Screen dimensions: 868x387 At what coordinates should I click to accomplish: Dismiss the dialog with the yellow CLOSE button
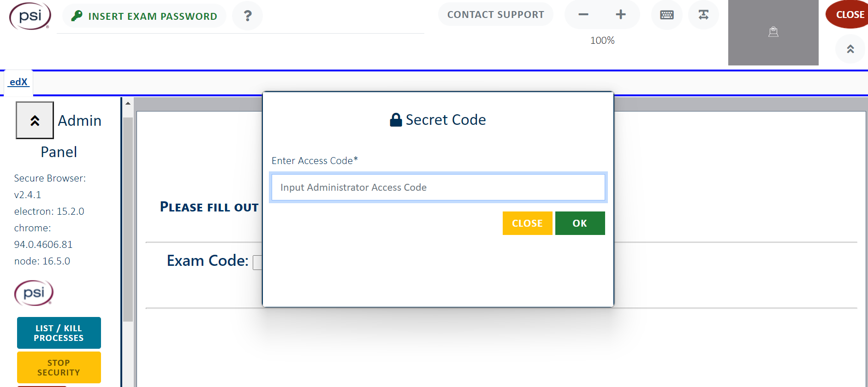pyautogui.click(x=527, y=223)
